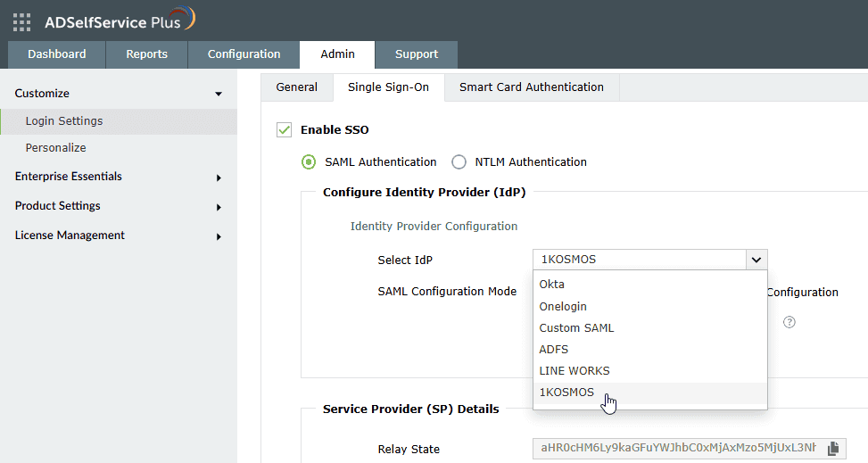Image resolution: width=868 pixels, height=463 pixels.
Task: Click the copy icon beside Relay State
Action: [832, 448]
